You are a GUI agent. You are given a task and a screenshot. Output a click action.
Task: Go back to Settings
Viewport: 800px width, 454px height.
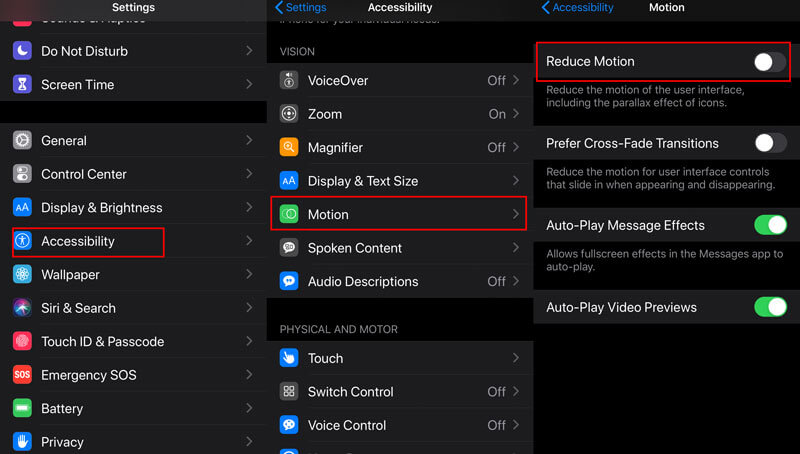coord(301,7)
